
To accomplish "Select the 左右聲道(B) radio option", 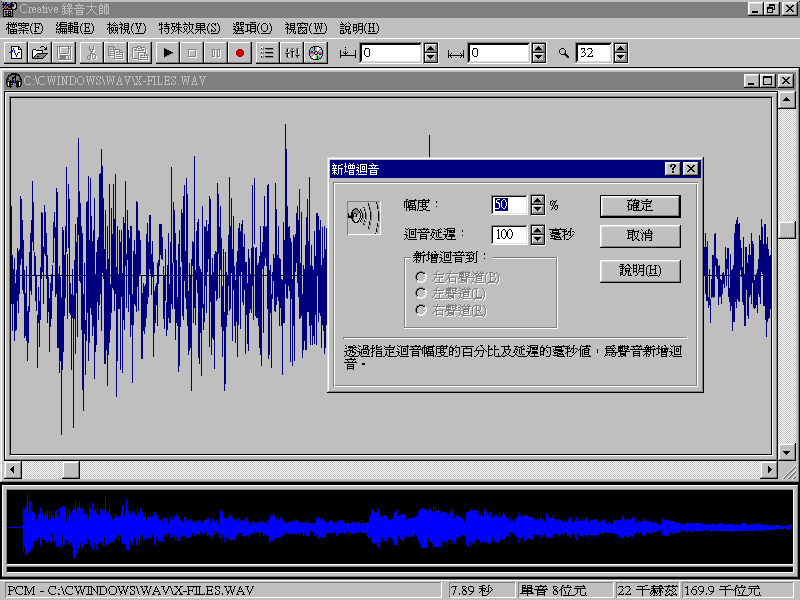I will pos(423,277).
